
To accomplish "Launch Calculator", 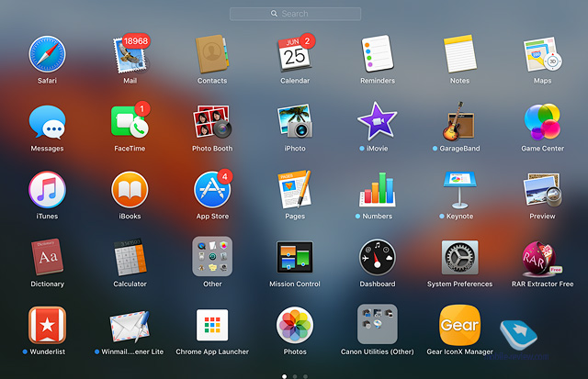I will point(130,257).
